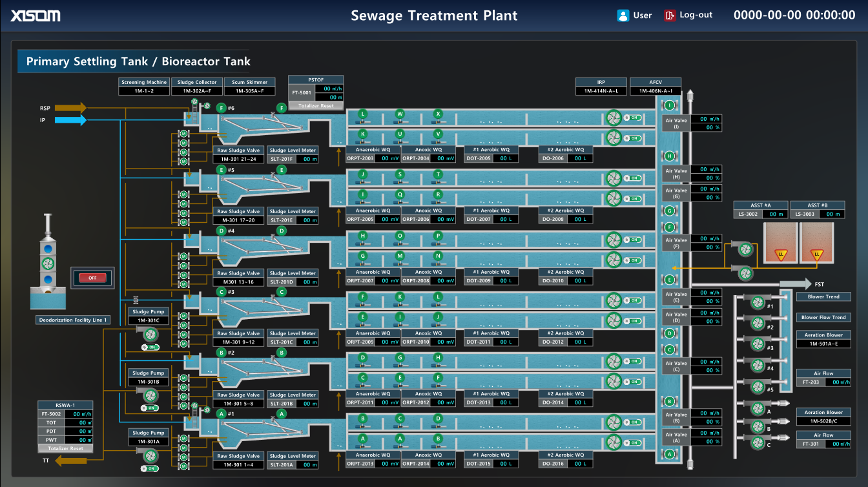Open the Blower Flow Trend screen

pos(823,317)
